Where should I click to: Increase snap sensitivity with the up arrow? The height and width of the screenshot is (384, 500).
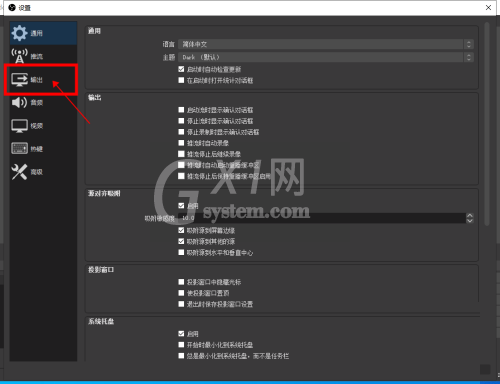(x=470, y=215)
